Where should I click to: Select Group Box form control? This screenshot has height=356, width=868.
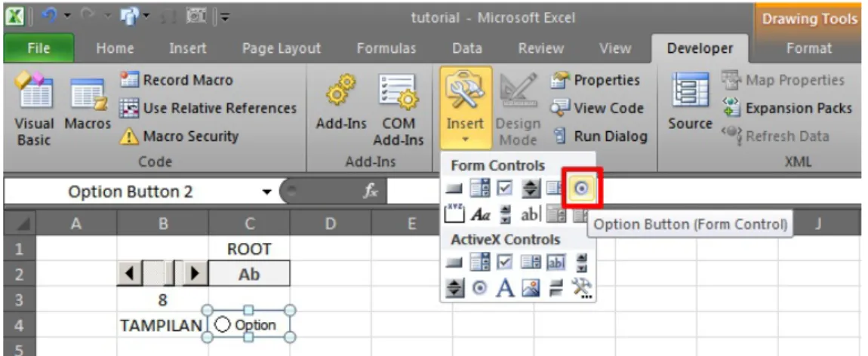454,214
